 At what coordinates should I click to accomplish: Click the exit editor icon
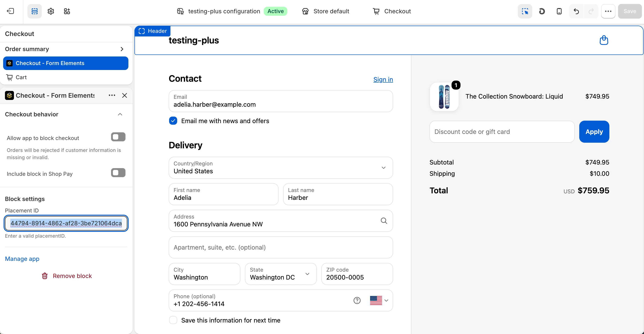[x=11, y=11]
